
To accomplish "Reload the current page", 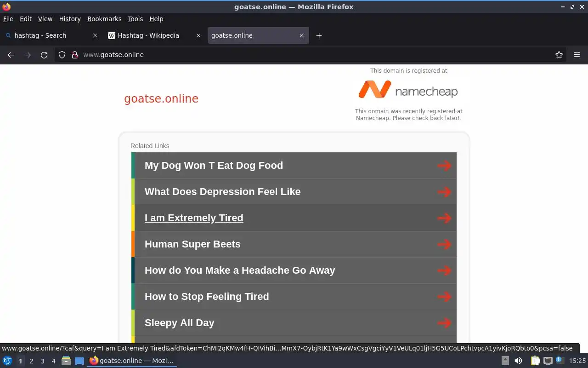I will click(44, 55).
